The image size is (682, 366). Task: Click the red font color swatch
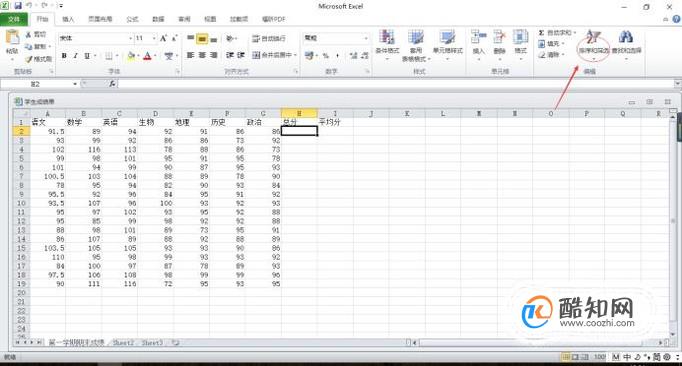pyautogui.click(x=147, y=56)
